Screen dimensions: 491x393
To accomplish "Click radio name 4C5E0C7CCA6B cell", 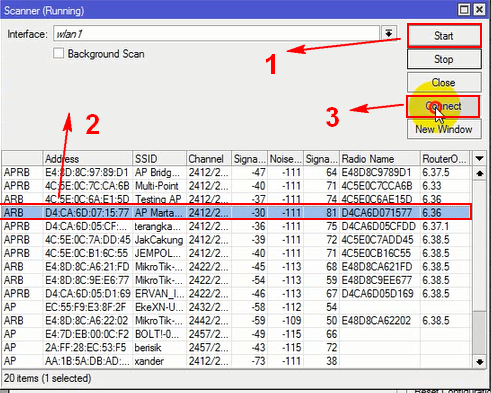I will [380, 186].
